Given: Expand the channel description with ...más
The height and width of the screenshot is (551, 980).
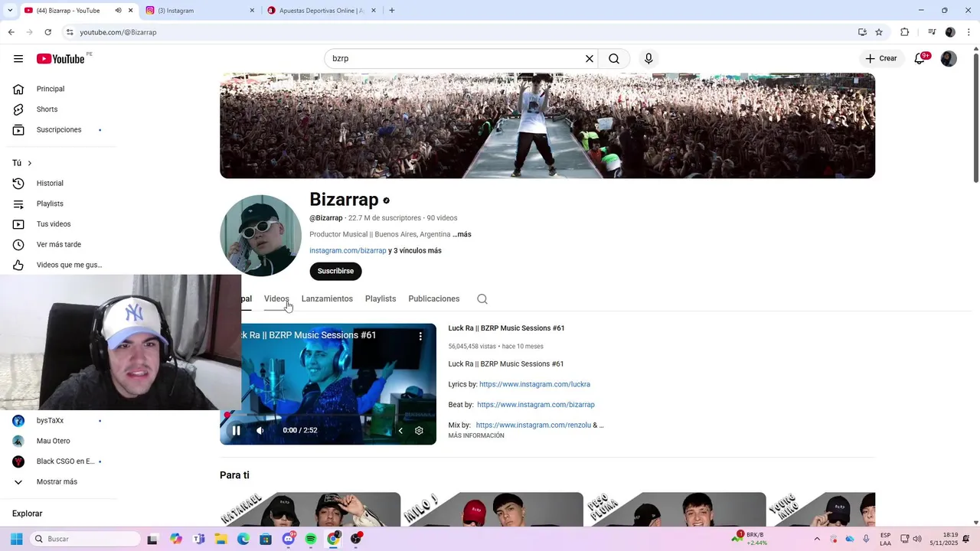Looking at the screenshot, I should 462,235.
